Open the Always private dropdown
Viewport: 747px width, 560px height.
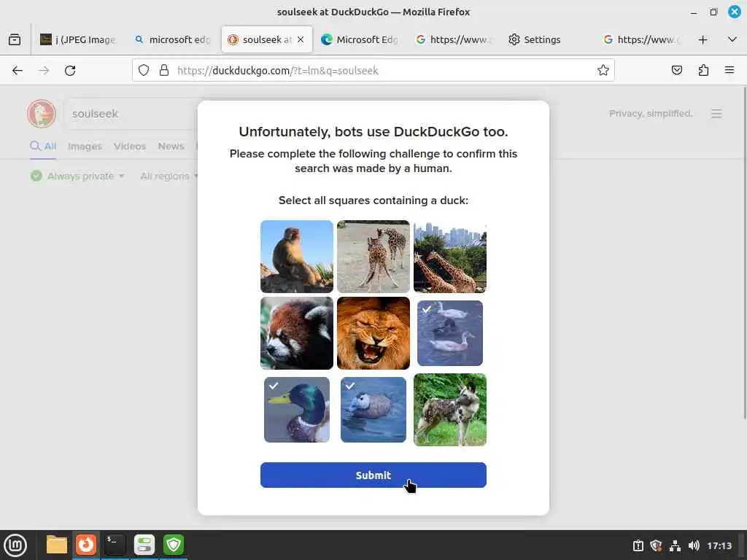(x=77, y=176)
